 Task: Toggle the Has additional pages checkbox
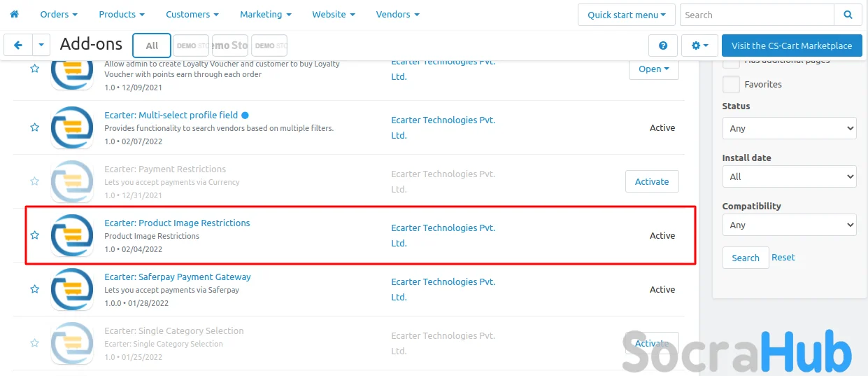731,63
